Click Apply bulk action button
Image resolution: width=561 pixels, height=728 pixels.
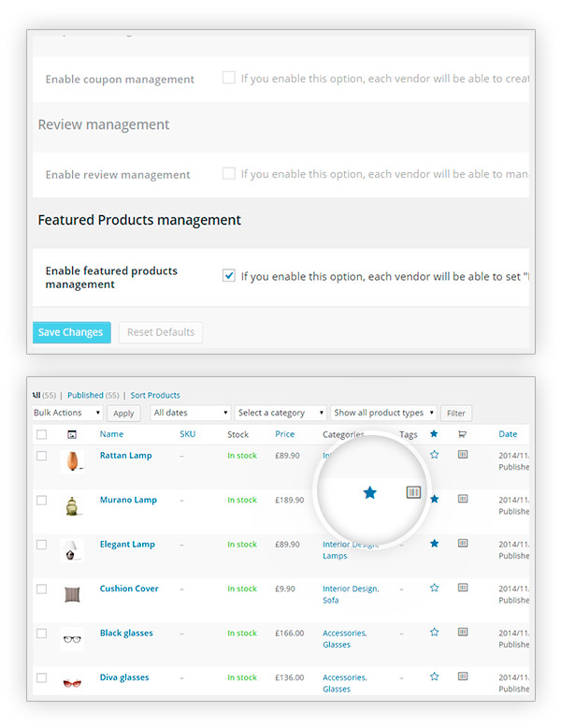pos(123,414)
